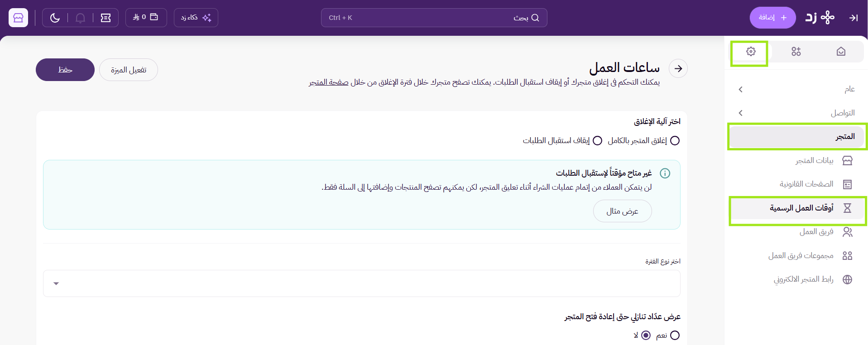Expand the عام section
Viewport: 868px width, 345px height.
(796, 89)
